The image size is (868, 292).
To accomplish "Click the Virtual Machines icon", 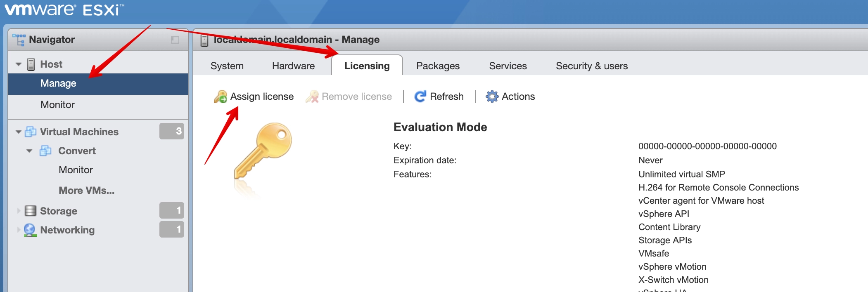I will 31,132.
